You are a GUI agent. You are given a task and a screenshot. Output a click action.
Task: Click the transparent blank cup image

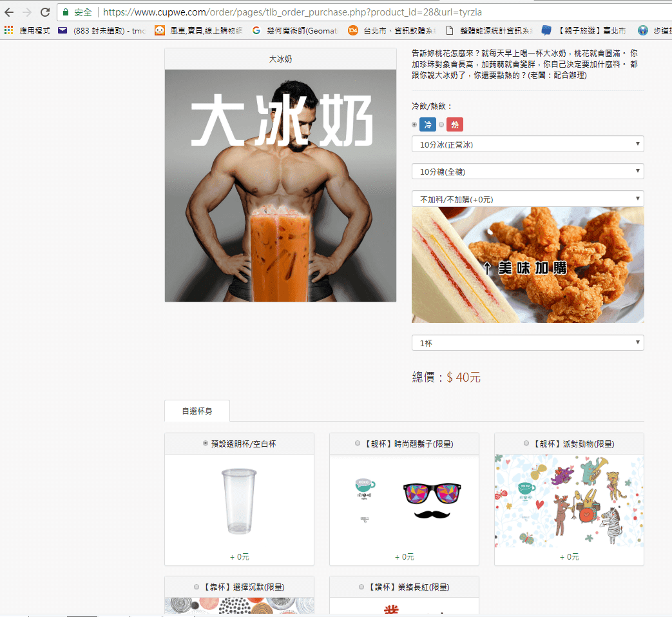(x=239, y=501)
